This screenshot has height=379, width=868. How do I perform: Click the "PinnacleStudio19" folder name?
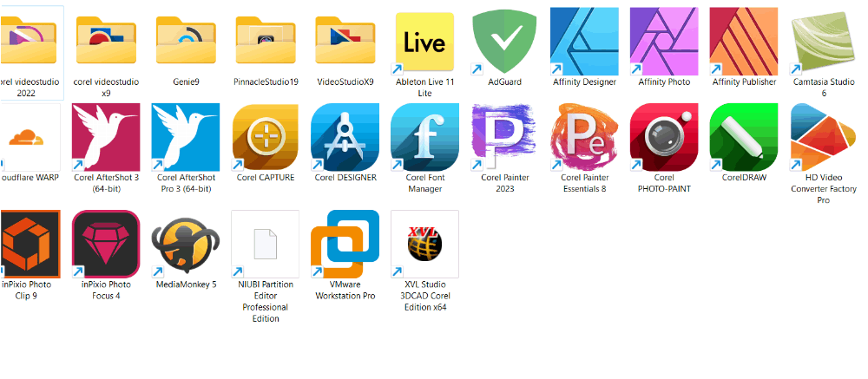click(266, 82)
